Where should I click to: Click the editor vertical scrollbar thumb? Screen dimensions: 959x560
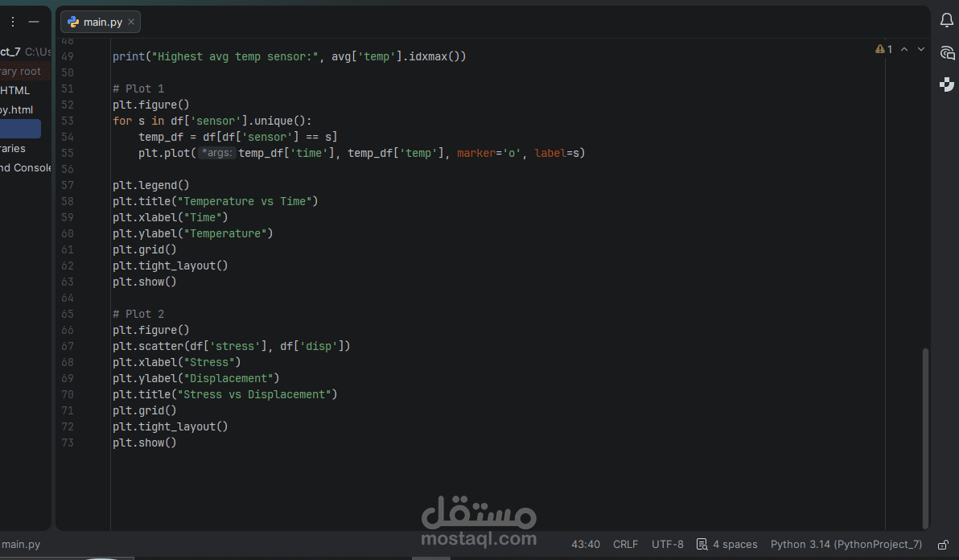click(925, 438)
